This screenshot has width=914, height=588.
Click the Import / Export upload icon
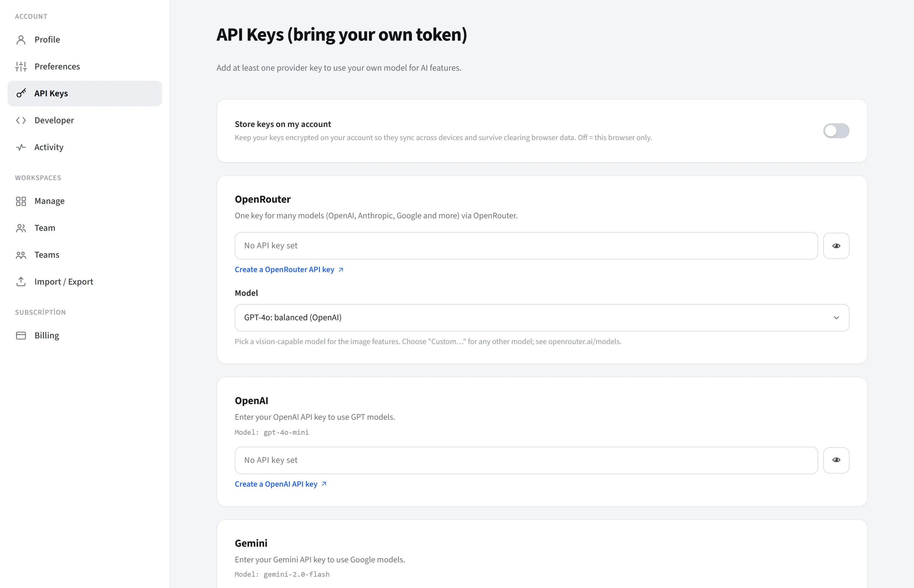click(x=21, y=281)
